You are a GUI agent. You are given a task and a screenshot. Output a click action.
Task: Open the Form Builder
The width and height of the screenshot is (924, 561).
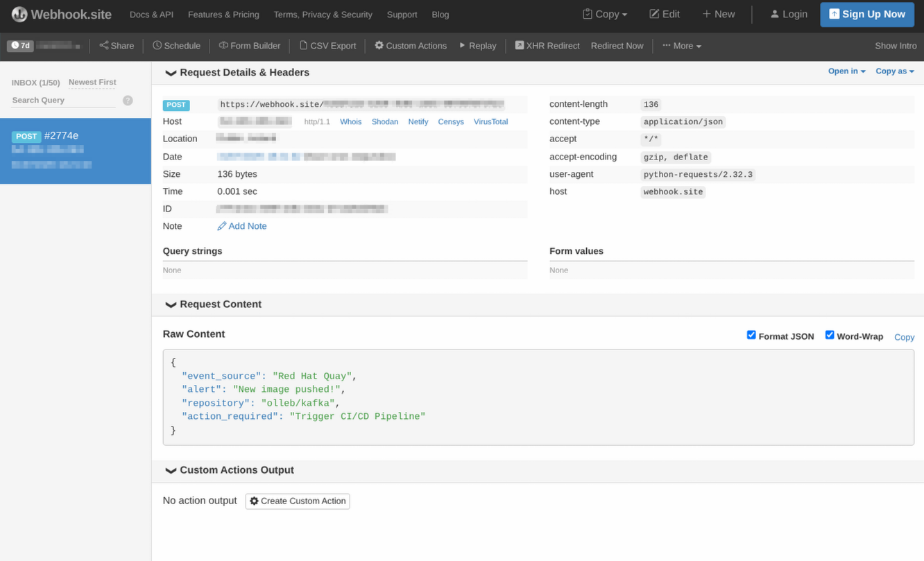pos(250,46)
